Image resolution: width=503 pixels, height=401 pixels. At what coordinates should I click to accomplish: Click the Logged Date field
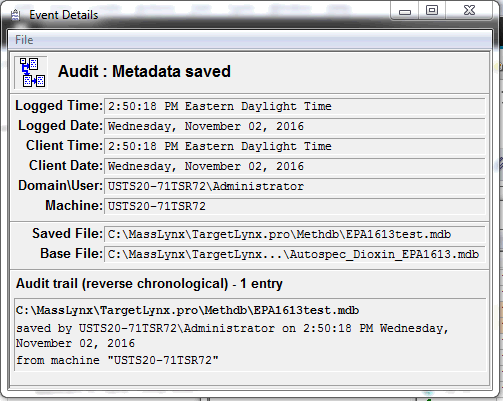coord(295,127)
